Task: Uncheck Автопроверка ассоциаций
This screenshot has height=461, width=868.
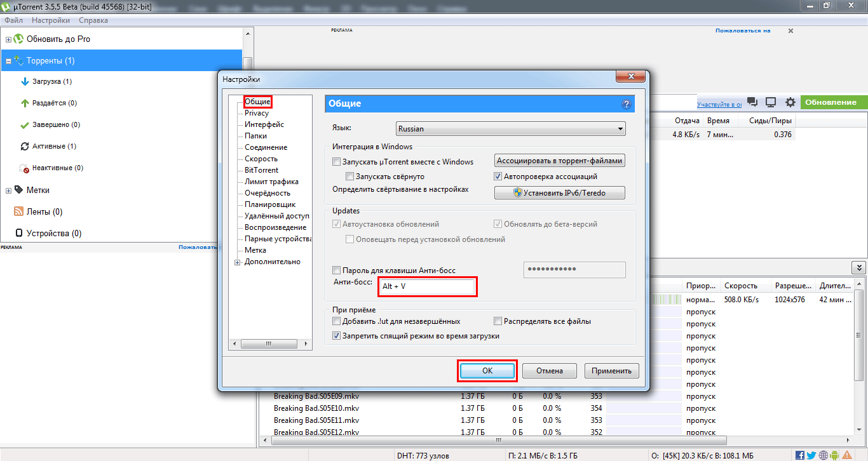Action: click(498, 177)
